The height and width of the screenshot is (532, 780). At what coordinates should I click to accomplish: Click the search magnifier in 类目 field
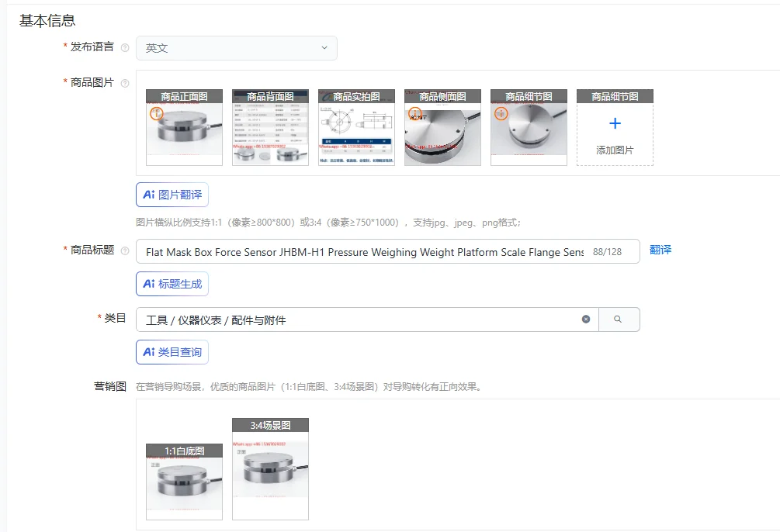(x=619, y=320)
